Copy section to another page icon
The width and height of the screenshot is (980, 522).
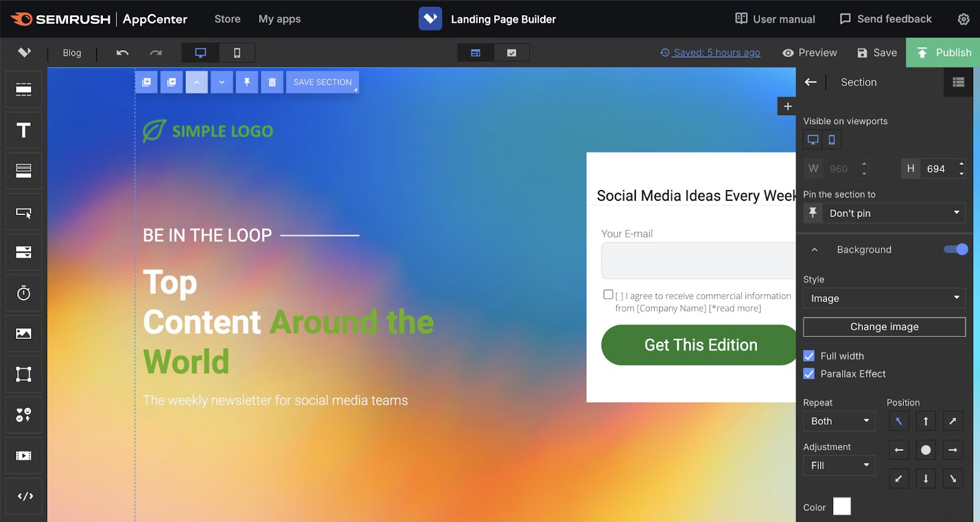click(171, 82)
